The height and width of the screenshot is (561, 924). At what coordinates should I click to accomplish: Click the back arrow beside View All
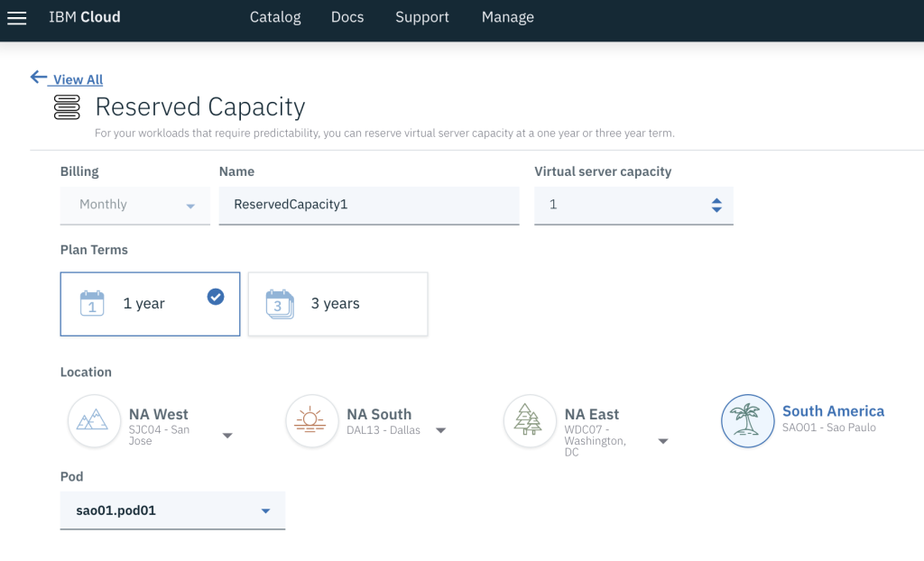(38, 78)
